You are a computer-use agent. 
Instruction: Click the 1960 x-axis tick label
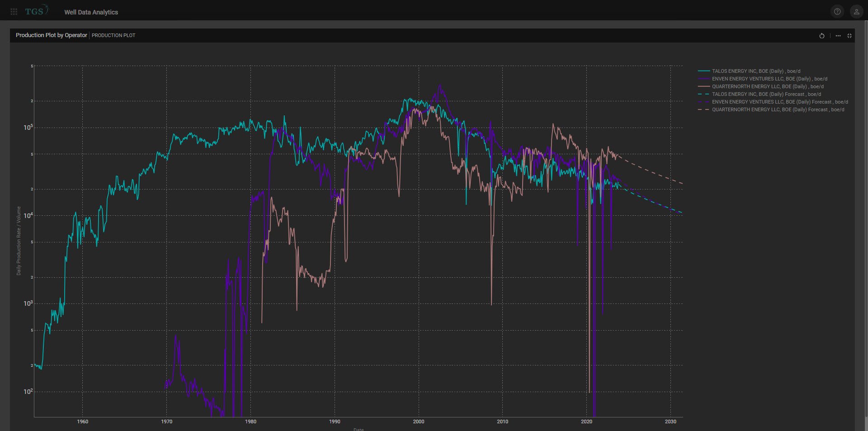point(83,422)
